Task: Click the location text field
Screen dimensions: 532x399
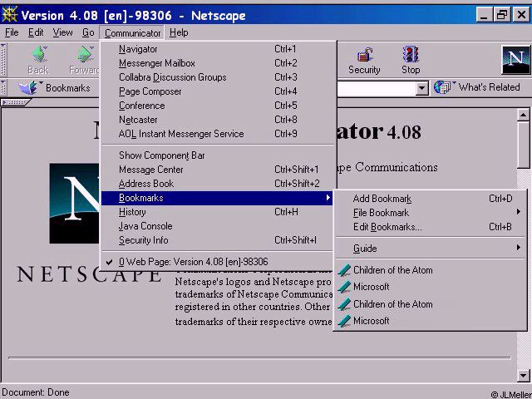Action: coord(377,88)
